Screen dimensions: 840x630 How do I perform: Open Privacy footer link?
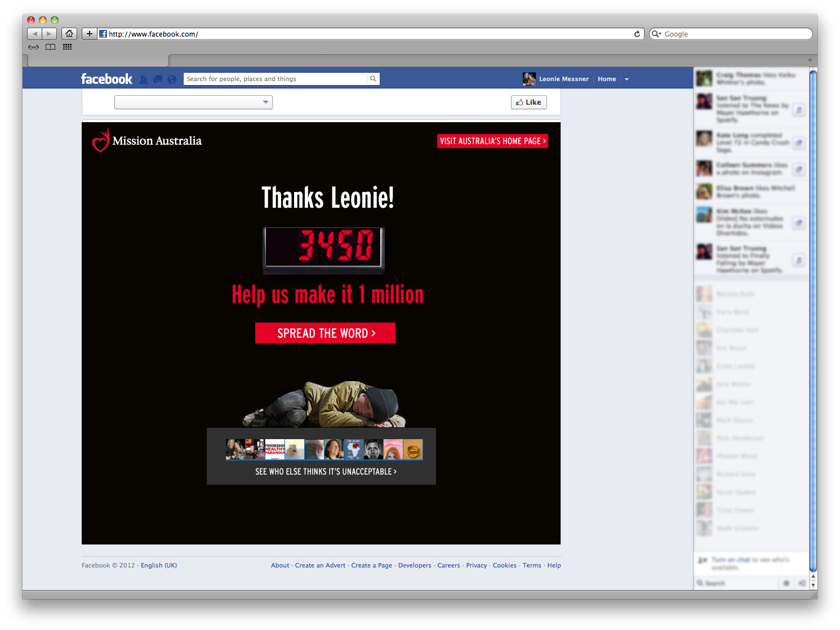[477, 565]
